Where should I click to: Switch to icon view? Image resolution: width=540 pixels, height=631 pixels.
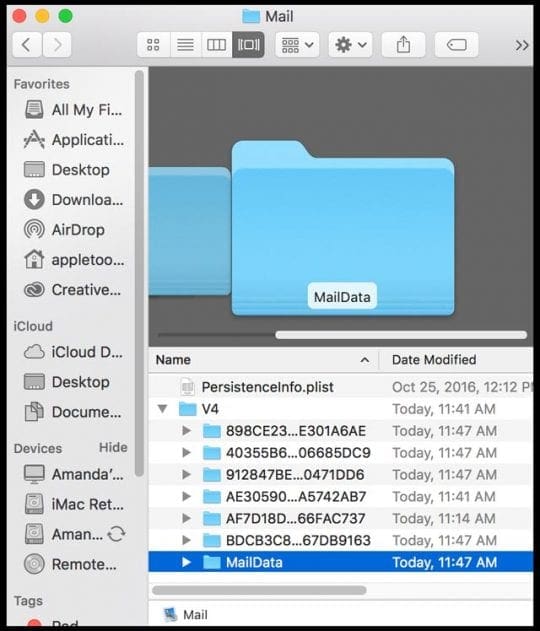coord(153,45)
